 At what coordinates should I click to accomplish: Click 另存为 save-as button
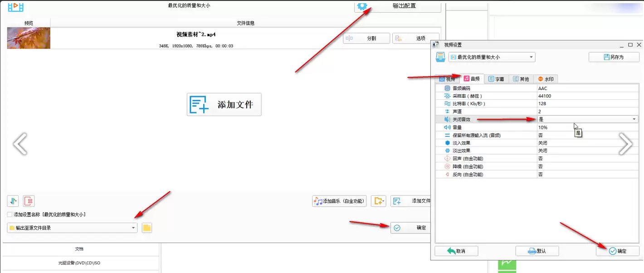click(x=614, y=57)
